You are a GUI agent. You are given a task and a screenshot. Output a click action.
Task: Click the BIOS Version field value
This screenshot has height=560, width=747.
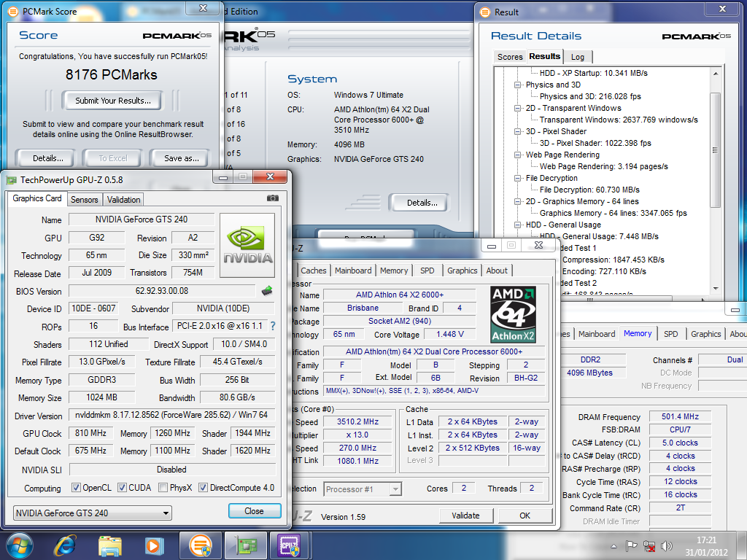(162, 291)
